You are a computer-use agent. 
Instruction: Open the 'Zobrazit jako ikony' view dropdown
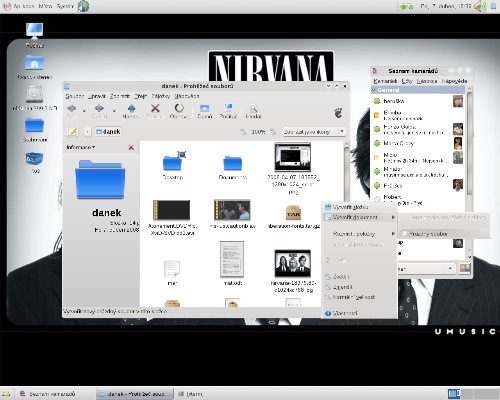click(x=314, y=132)
